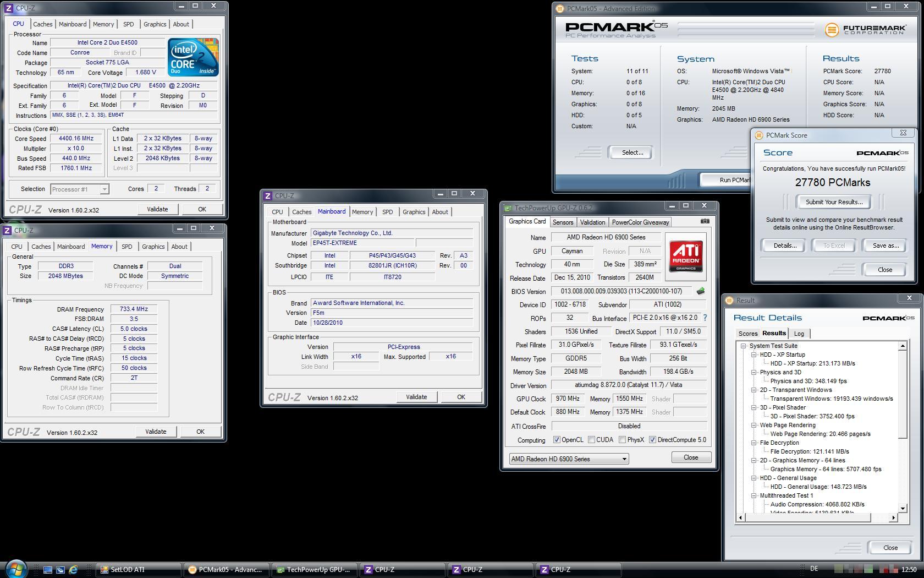Screen dimensions: 924x578
Task: Click the Intel Core 2 Duo logo in CPU-Z
Action: tap(193, 57)
